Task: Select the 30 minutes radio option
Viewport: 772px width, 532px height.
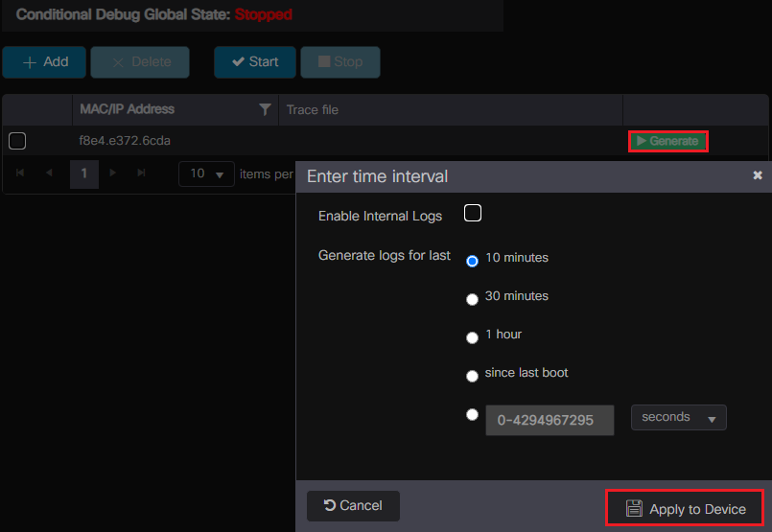Action: 472,299
